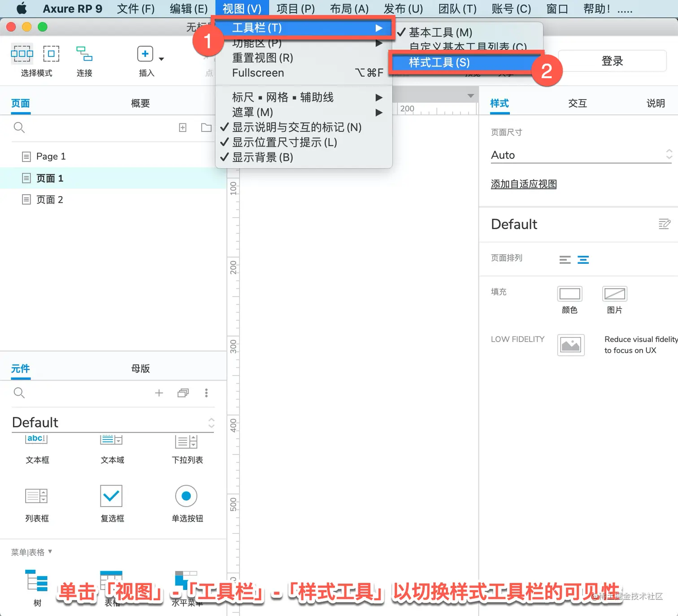Switch to the 元件 tab

[21, 368]
